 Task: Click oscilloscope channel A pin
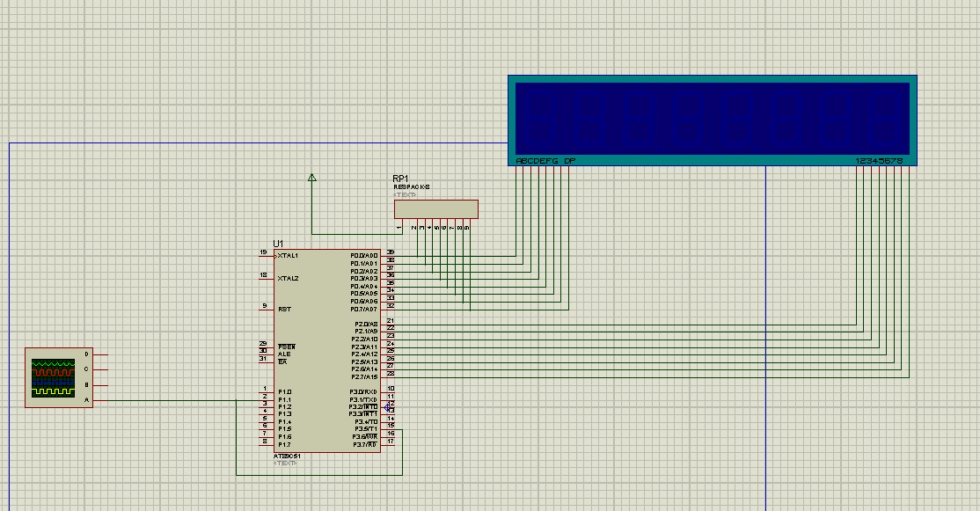click(100, 400)
